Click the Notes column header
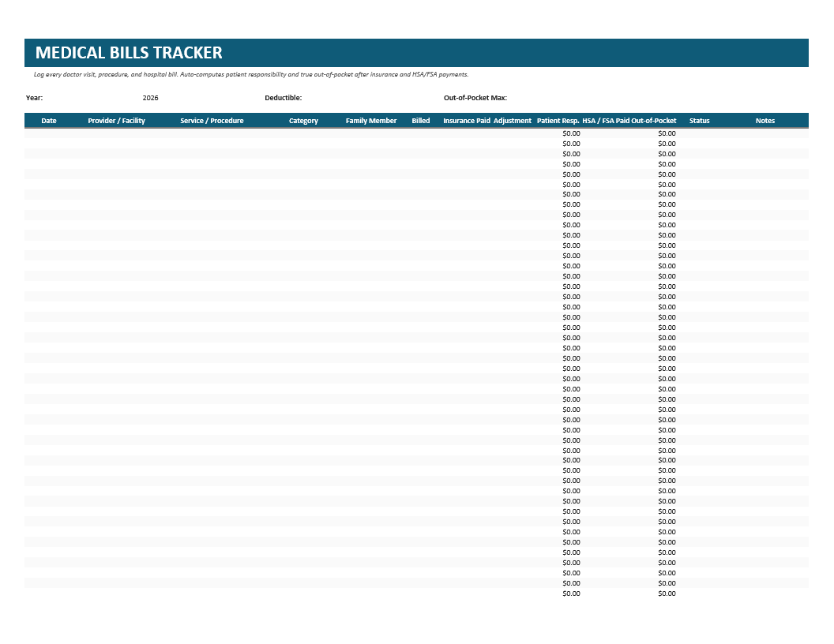 (x=764, y=121)
